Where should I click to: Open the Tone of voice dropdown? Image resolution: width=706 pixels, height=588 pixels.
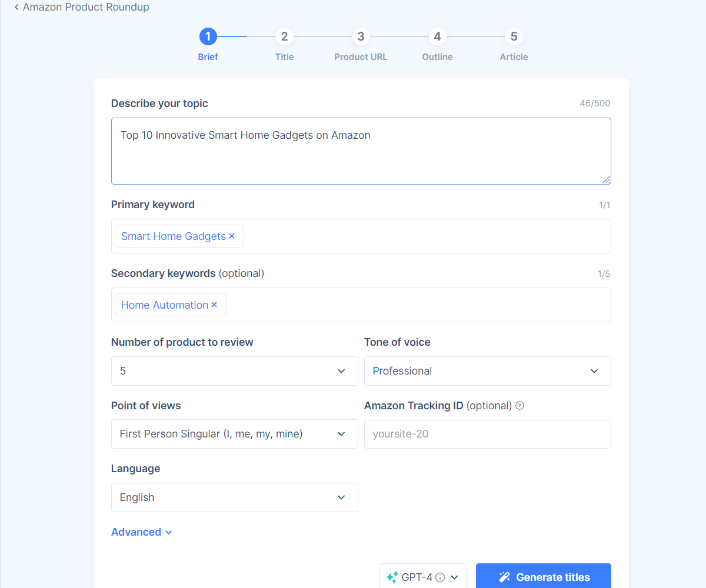(487, 371)
